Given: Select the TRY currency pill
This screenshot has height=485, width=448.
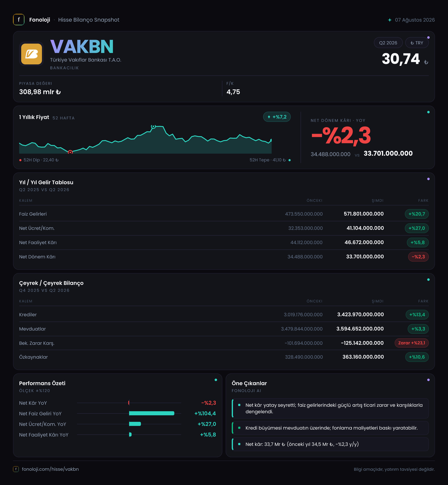Looking at the screenshot, I should pyautogui.click(x=417, y=43).
